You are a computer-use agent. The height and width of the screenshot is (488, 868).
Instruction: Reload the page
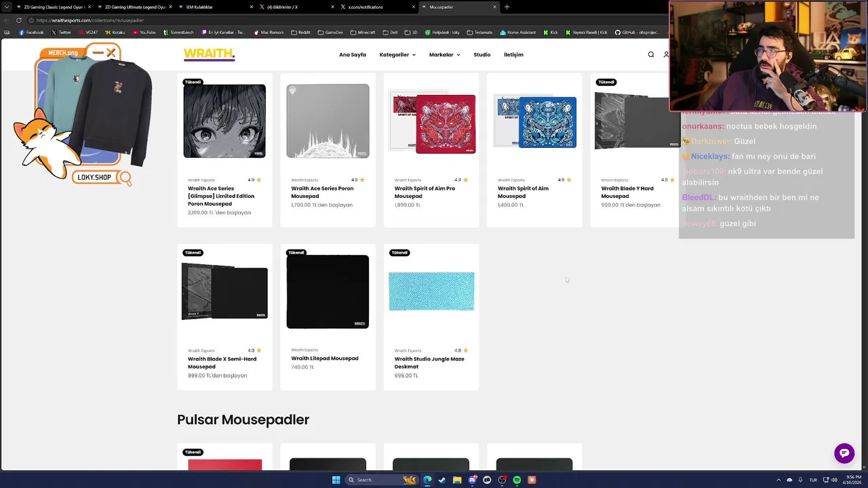(x=18, y=20)
